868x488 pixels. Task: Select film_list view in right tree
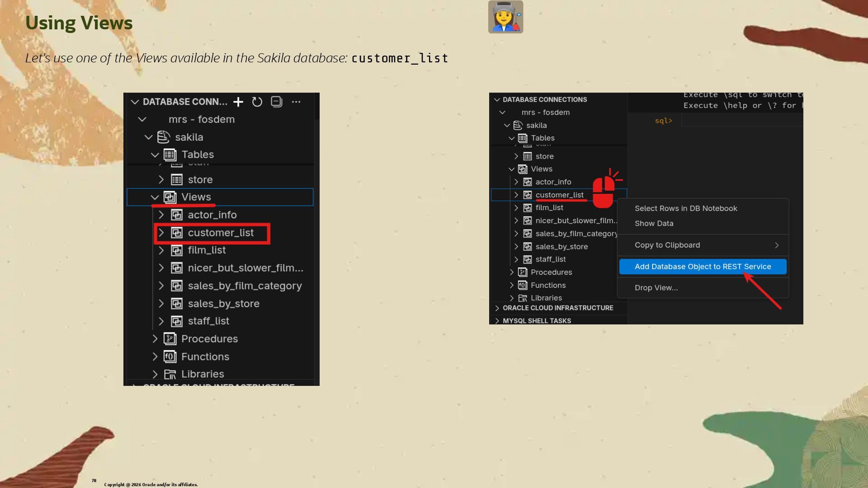[x=549, y=208]
